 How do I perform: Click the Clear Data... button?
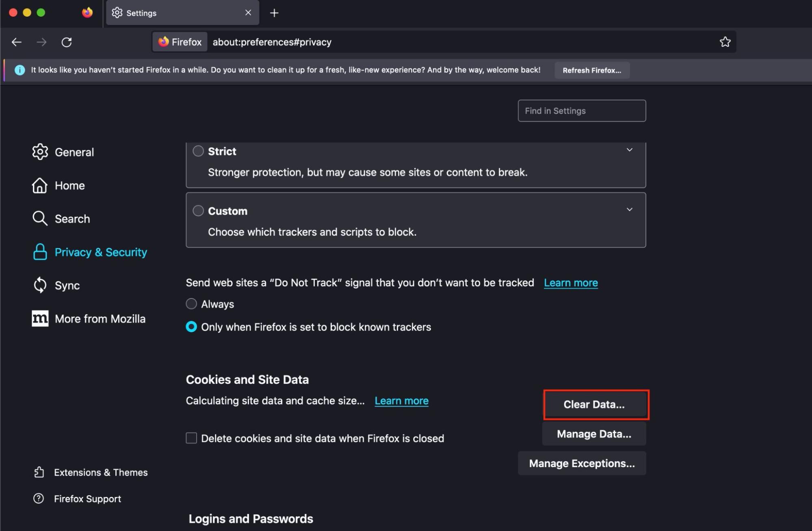click(x=594, y=404)
